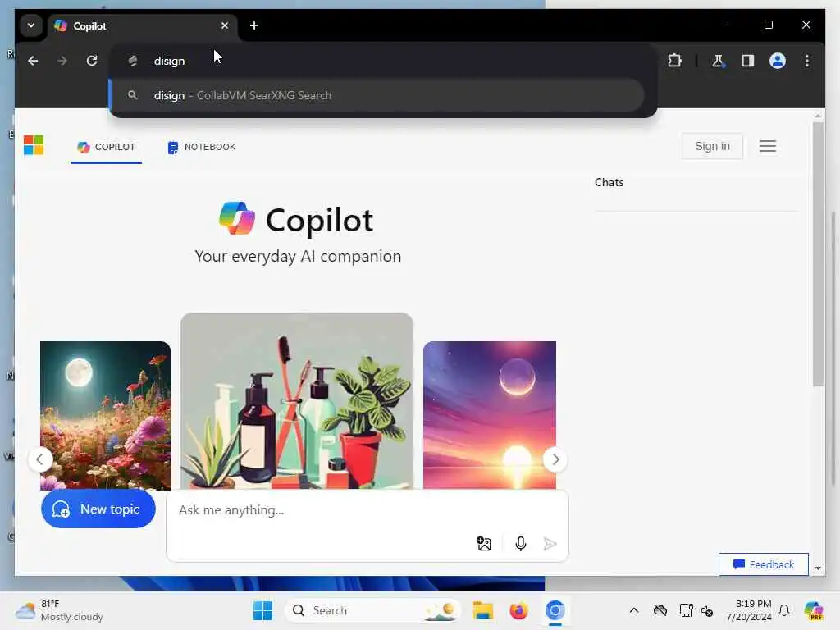Close the Copilot browser tab

(x=225, y=25)
